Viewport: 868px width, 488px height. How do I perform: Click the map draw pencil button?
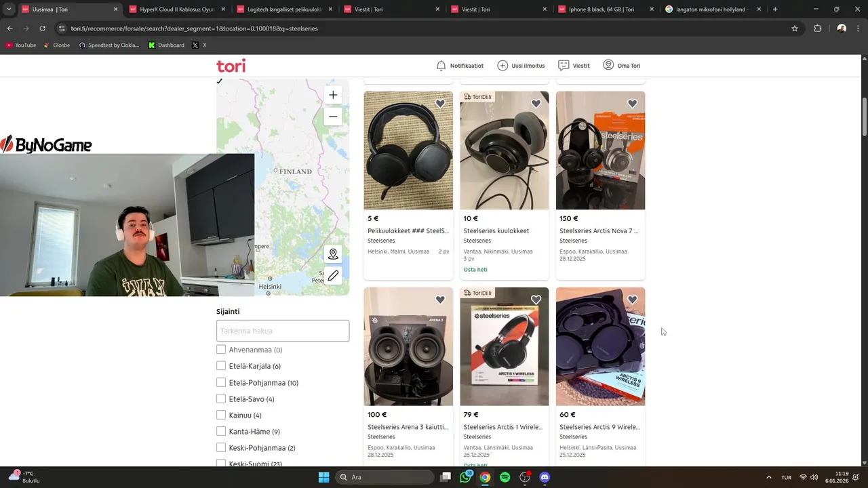tap(333, 276)
